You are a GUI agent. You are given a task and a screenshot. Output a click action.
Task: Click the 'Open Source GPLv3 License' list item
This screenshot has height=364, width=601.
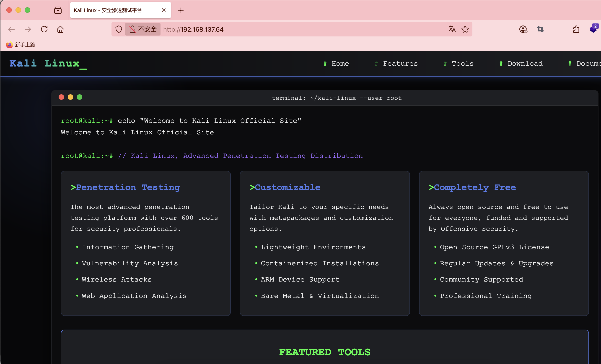pos(494,247)
